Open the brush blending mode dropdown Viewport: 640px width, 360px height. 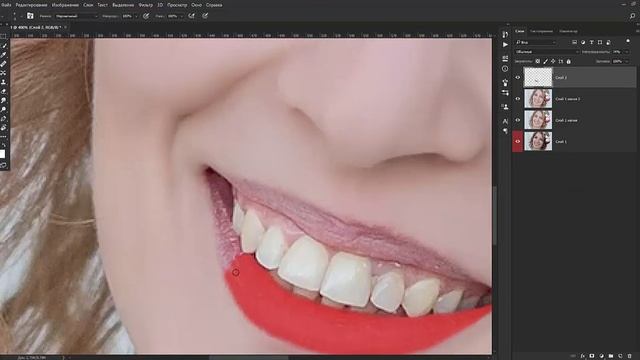76,16
